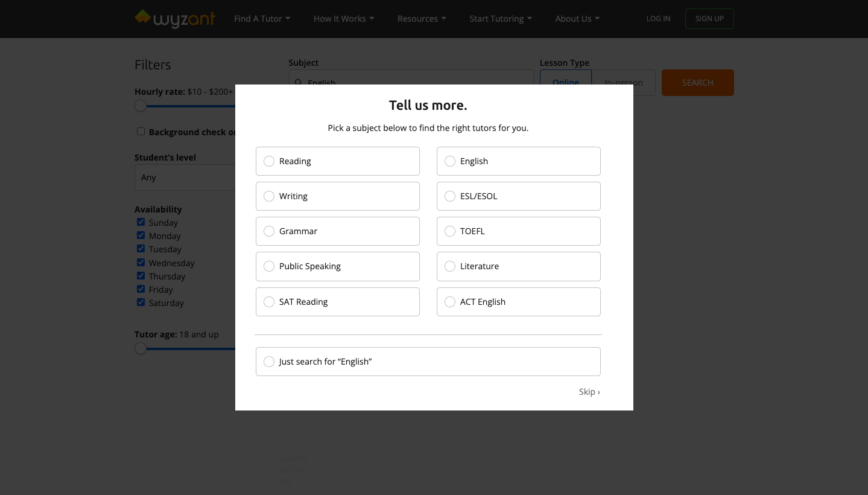Open the How It Works menu

(x=343, y=19)
